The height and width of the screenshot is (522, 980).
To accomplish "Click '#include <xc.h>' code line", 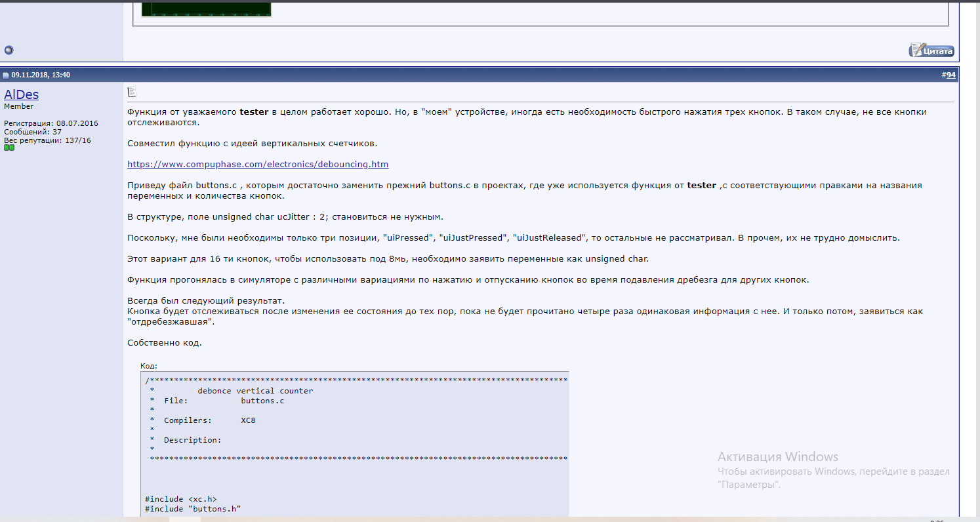I will pos(181,499).
